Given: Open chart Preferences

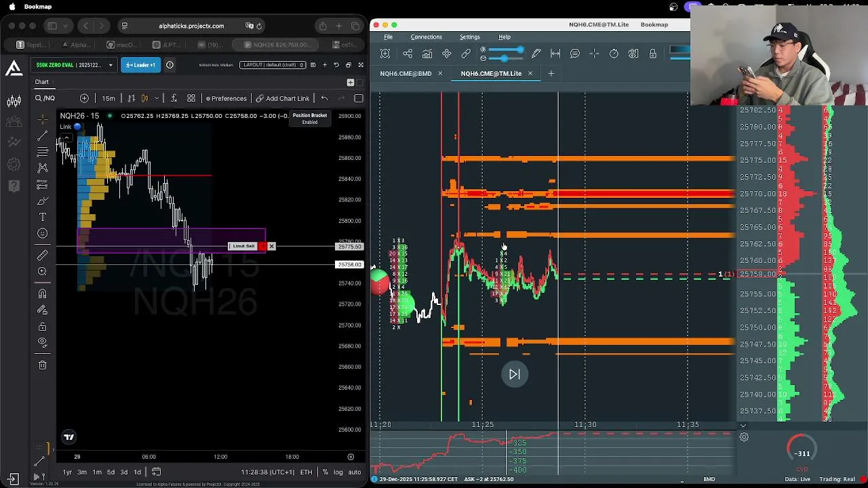Looking at the screenshot, I should [226, 98].
